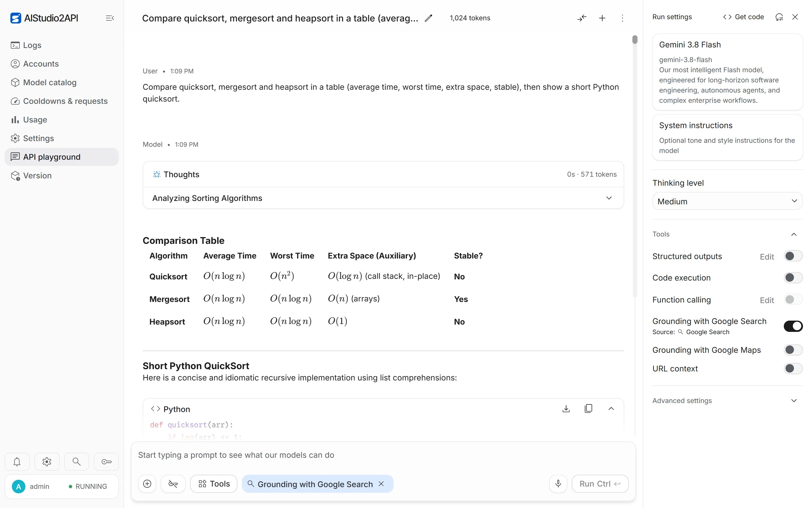Open the three-dot more options menu

[623, 18]
